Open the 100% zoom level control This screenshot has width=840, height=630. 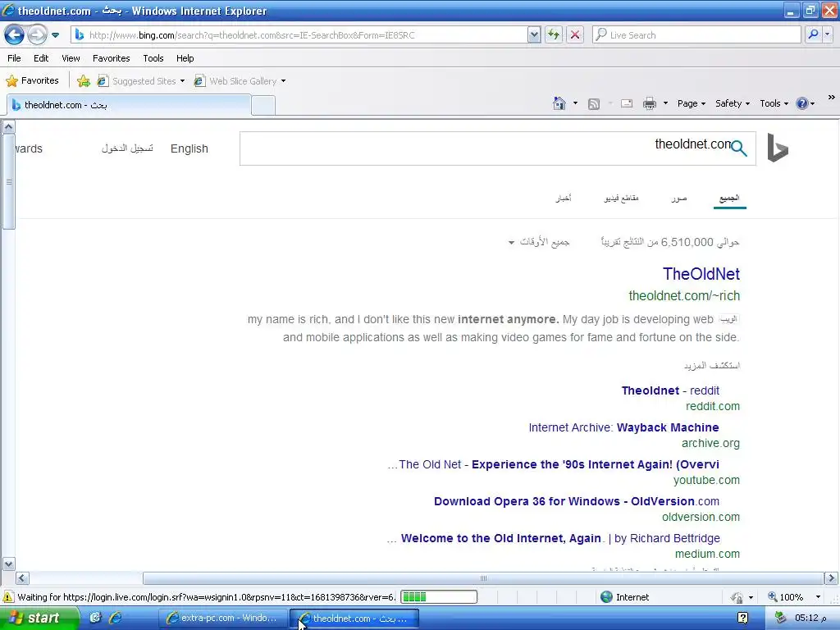[x=795, y=597]
